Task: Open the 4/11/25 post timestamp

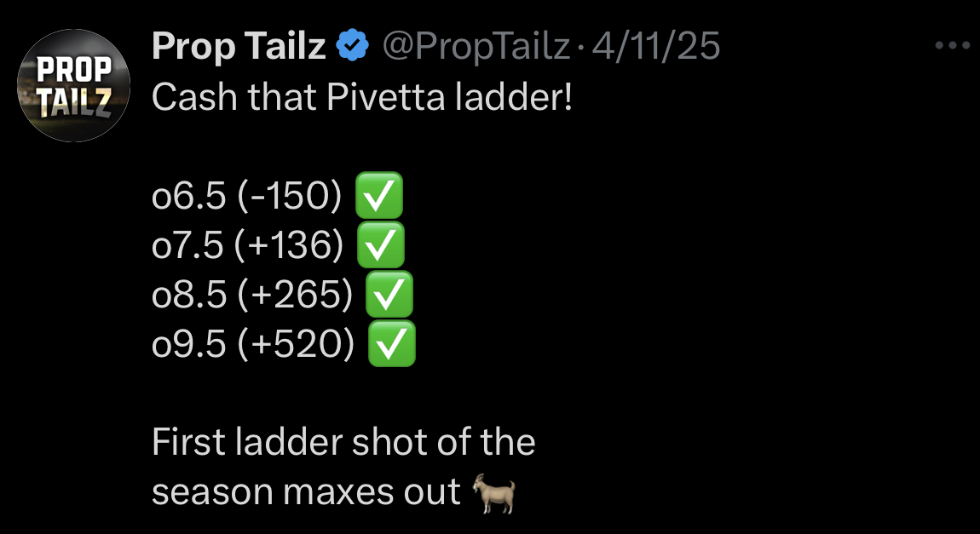Action: pos(656,46)
